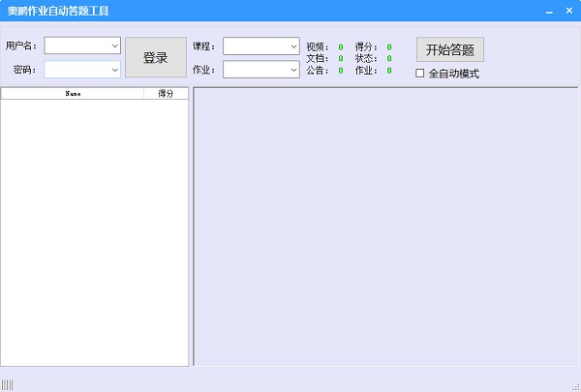Click the empty area in the Name list
The image size is (581, 392).
94,232
